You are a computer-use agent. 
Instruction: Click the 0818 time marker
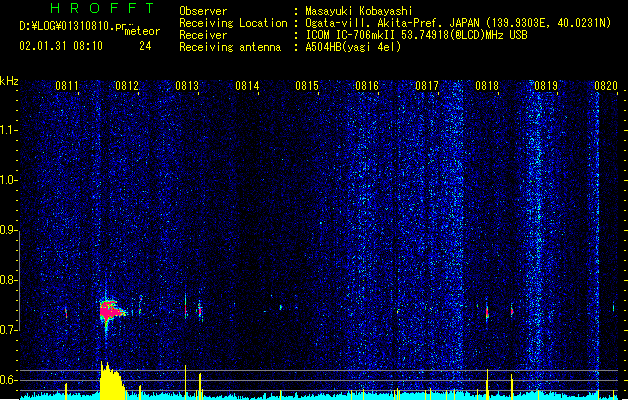click(487, 86)
